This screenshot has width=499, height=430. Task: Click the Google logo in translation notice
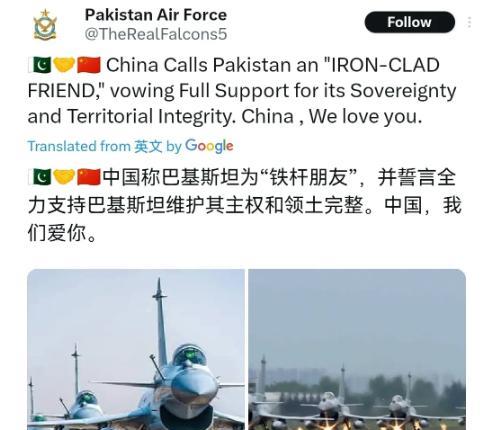coord(209,146)
